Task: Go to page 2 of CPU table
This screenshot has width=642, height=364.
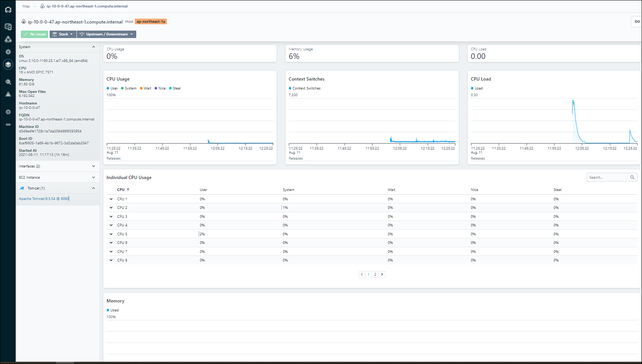Action: pos(375,274)
